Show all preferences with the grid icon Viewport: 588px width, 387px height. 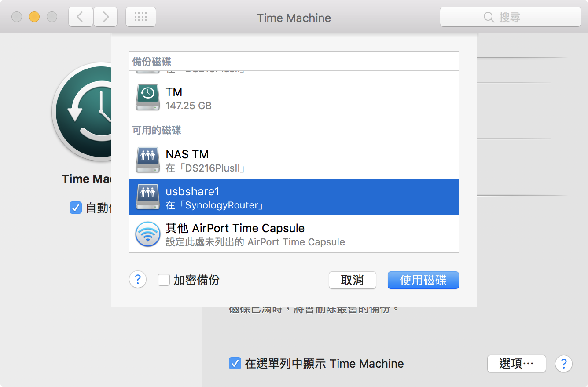[x=140, y=17]
